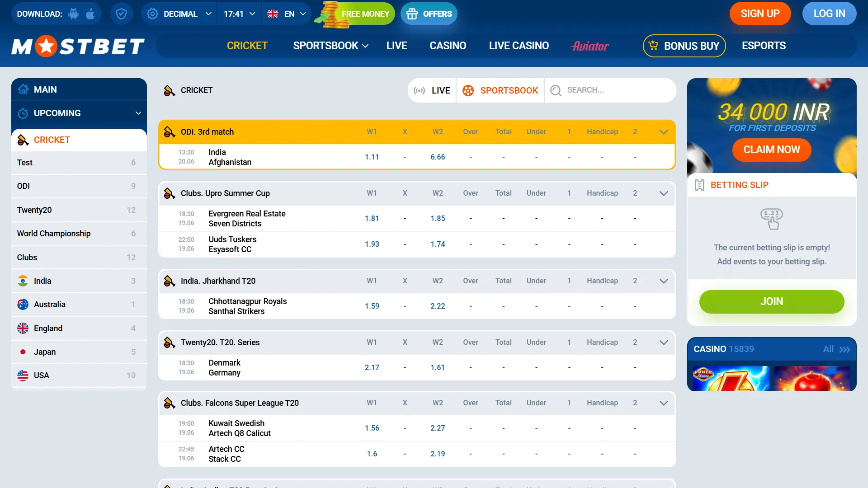
Task: Open the Kuwait Swedish vs Artech Q8 Calicut match
Action: click(x=240, y=428)
